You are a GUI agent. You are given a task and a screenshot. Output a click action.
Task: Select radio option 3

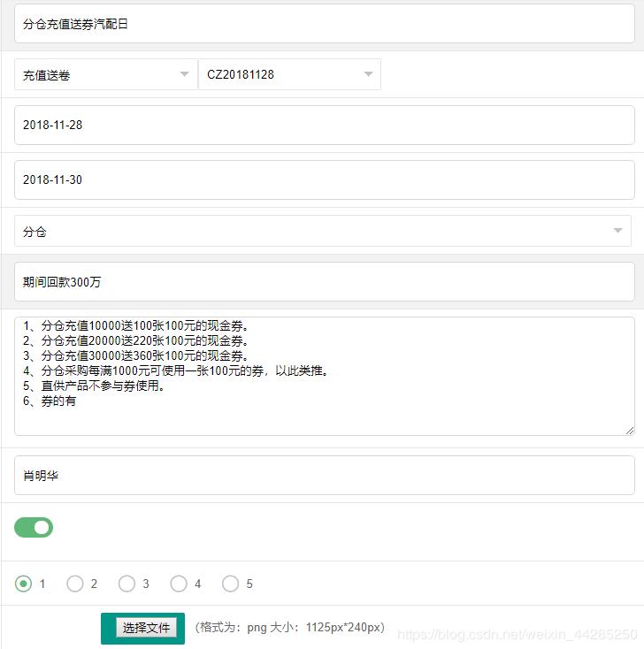(x=126, y=584)
